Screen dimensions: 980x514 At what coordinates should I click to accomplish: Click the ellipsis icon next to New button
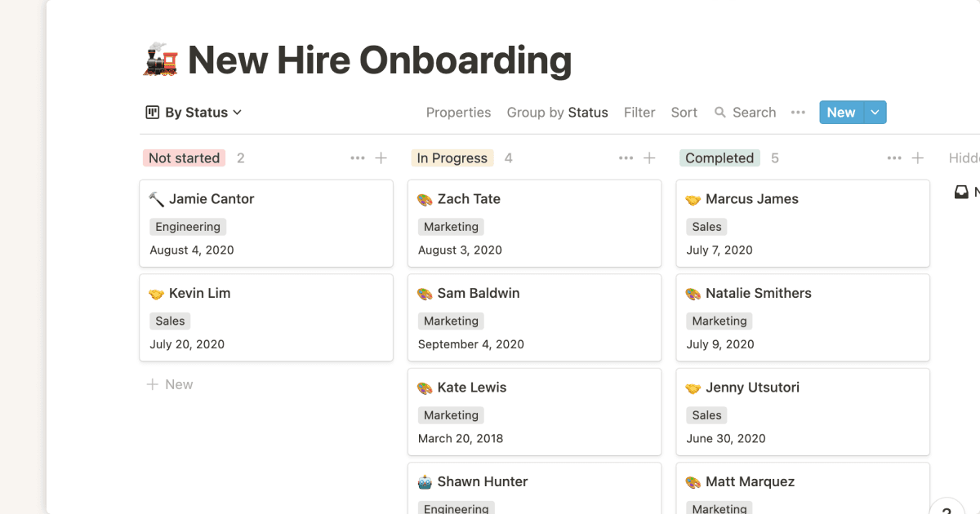pyautogui.click(x=798, y=112)
